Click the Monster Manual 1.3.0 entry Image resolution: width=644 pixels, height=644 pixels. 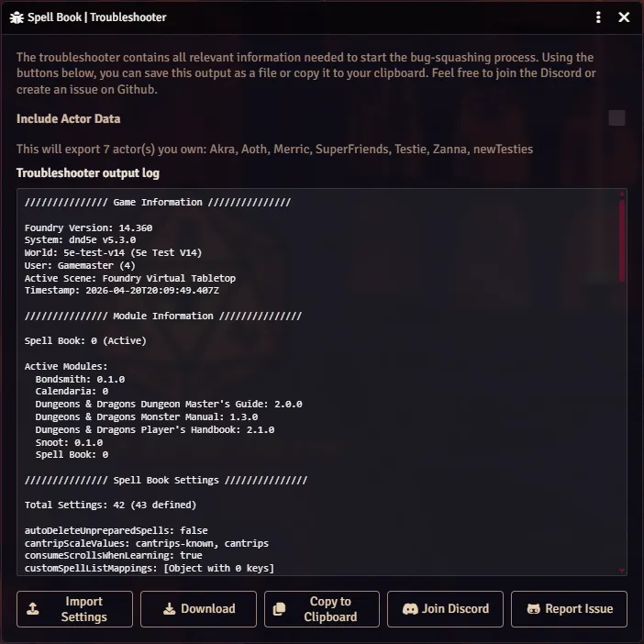coord(147,416)
